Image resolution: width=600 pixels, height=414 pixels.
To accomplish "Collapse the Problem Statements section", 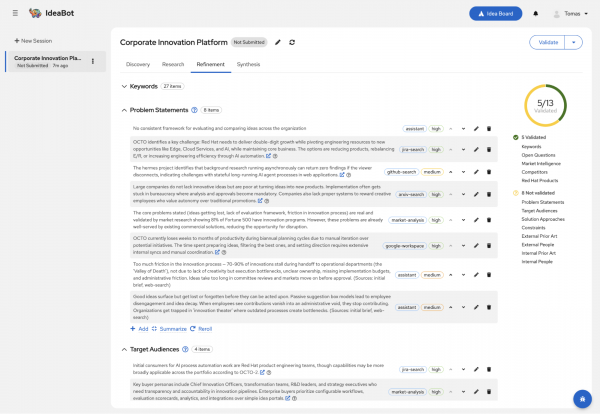I will pyautogui.click(x=124, y=110).
